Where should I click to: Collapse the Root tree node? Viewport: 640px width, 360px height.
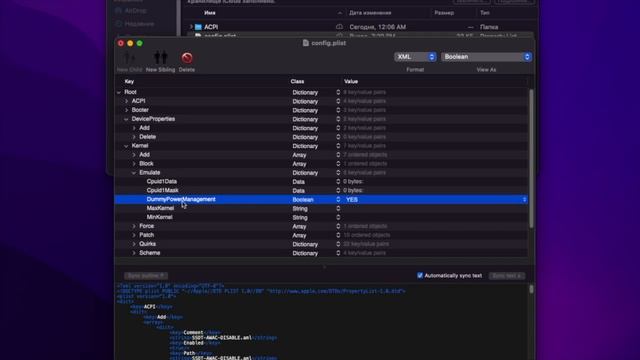tap(119, 92)
